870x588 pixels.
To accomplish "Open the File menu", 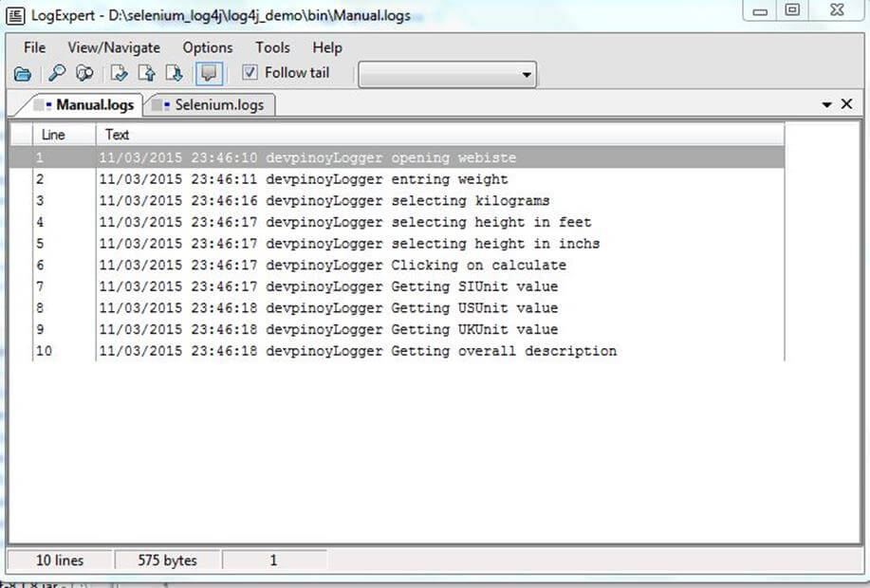I will pos(34,47).
